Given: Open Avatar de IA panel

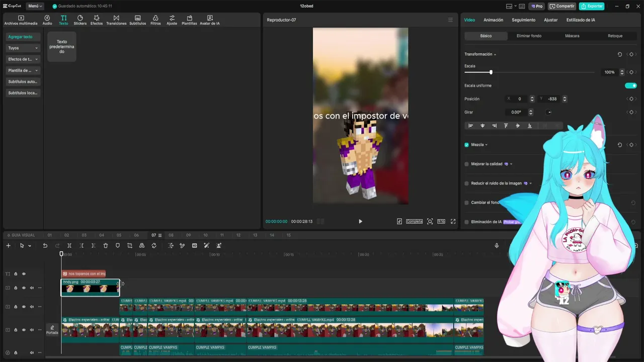Looking at the screenshot, I should [x=210, y=20].
